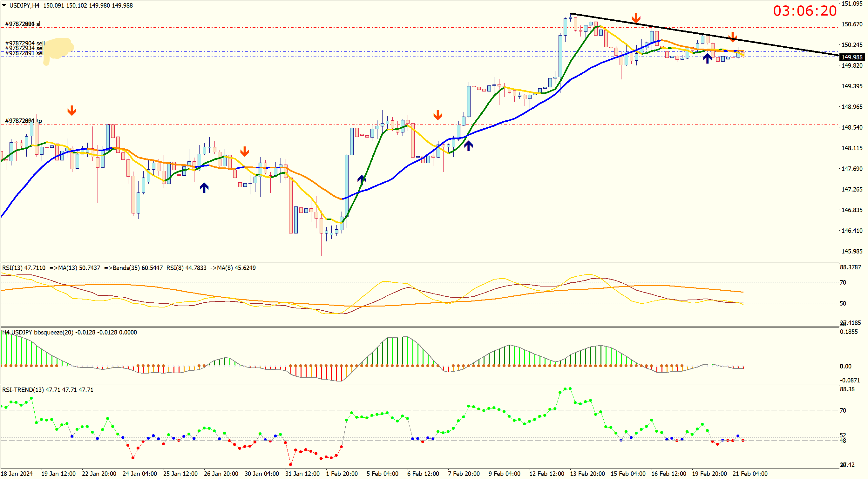The image size is (868, 479).
Task: Click the current price tag 149.988
Action: (x=852, y=57)
